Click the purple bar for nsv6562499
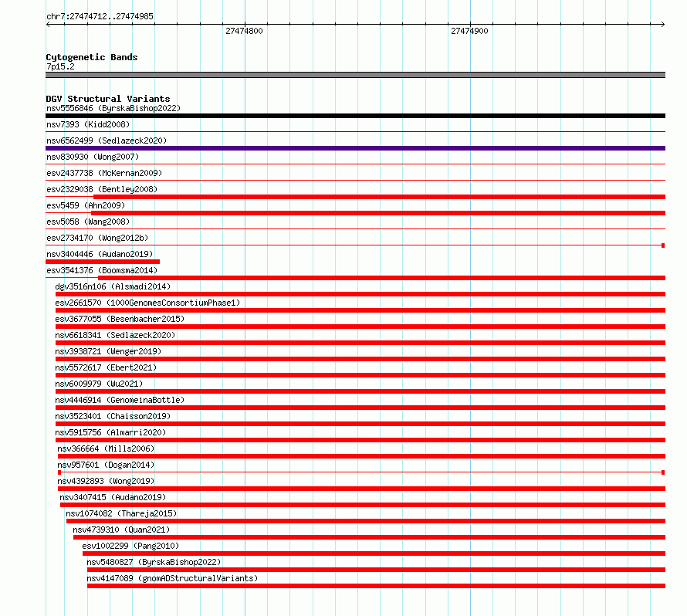This screenshot has height=616, width=687. click(x=355, y=148)
